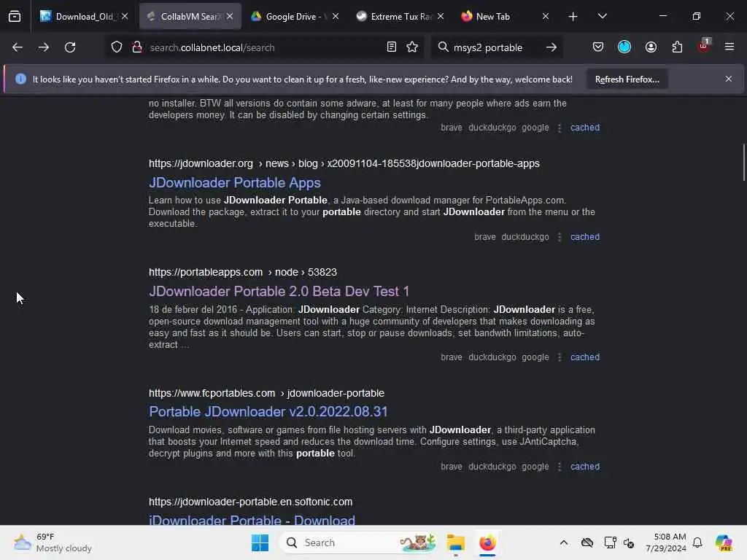Toggle reader view icon

(392, 47)
